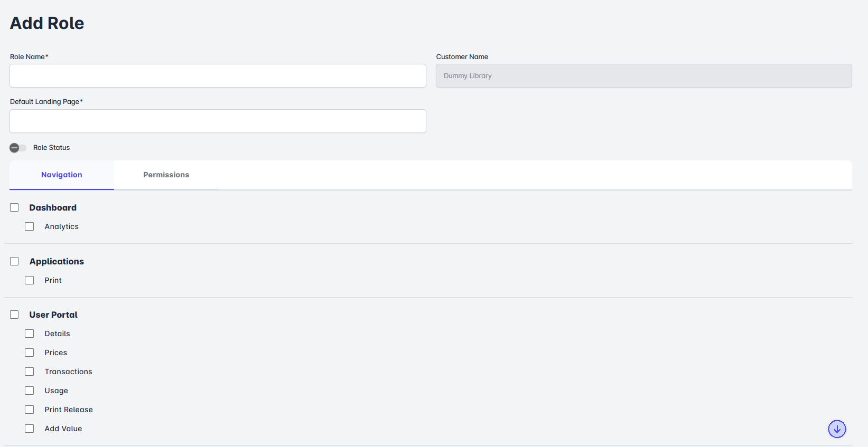Check the User Portal checkbox
Image resolution: width=868 pixels, height=447 pixels.
pyautogui.click(x=14, y=315)
